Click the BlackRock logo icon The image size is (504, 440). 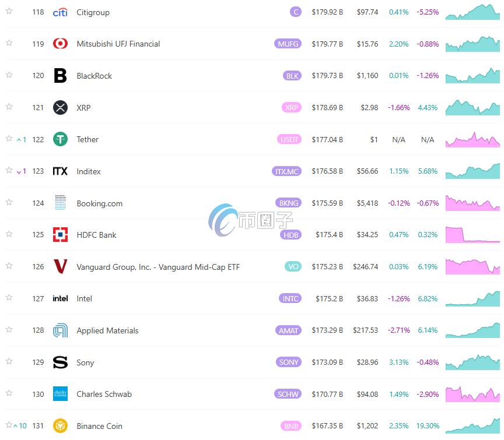[60, 76]
